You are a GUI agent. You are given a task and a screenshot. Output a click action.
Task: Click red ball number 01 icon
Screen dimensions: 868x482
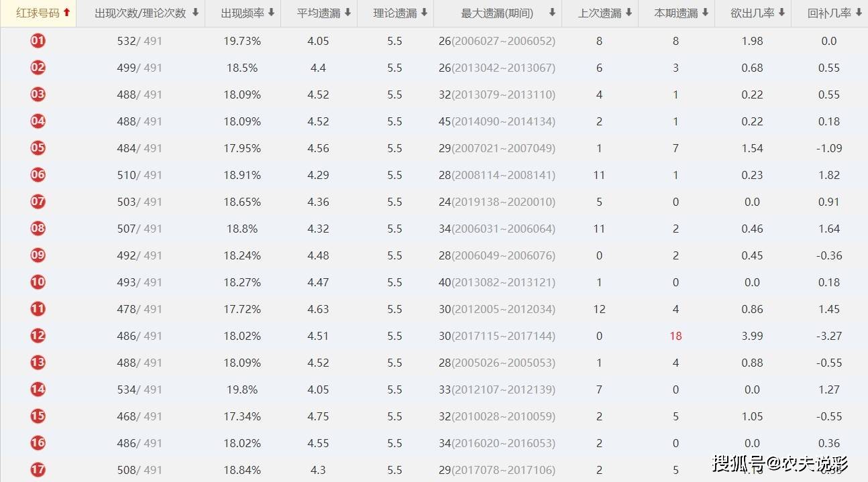point(38,41)
